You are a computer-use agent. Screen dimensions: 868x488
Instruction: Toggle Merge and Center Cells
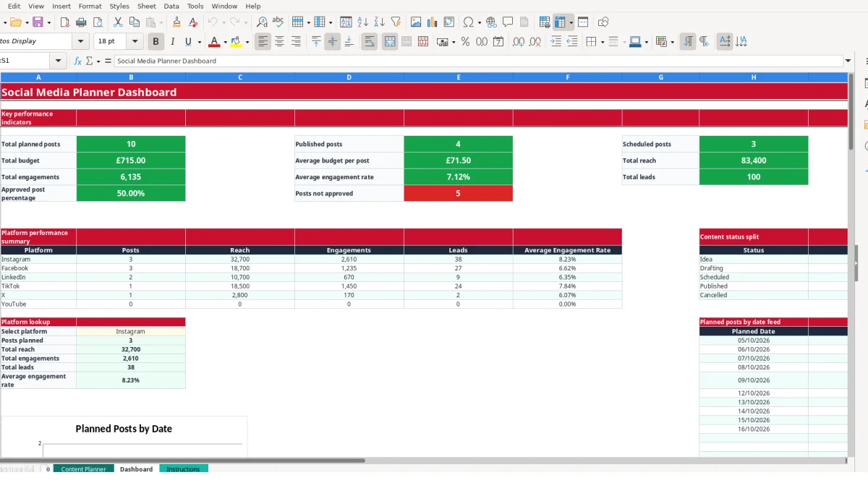390,42
